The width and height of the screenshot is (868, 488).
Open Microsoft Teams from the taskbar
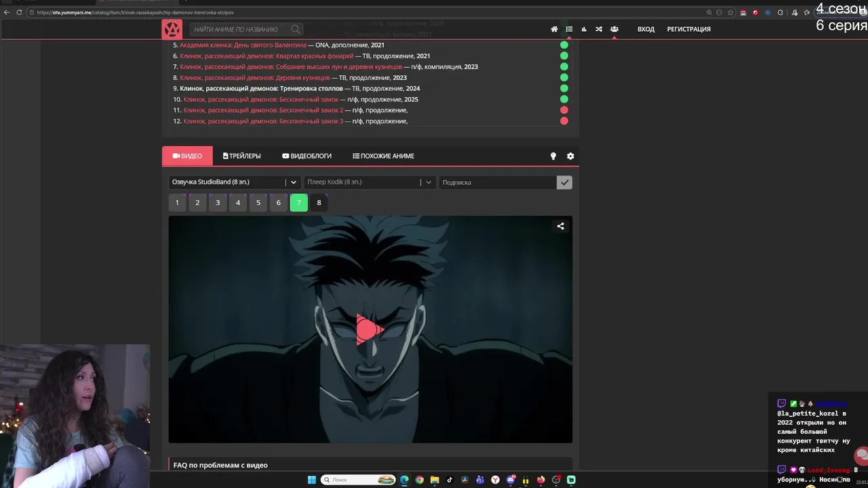click(x=480, y=480)
